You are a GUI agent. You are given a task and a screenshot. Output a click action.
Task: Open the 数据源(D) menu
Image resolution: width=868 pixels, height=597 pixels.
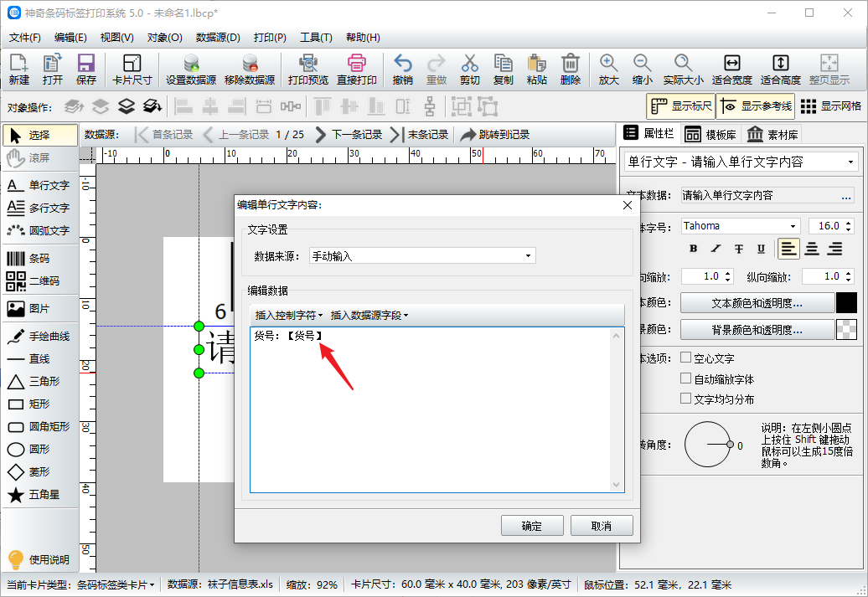(x=218, y=38)
